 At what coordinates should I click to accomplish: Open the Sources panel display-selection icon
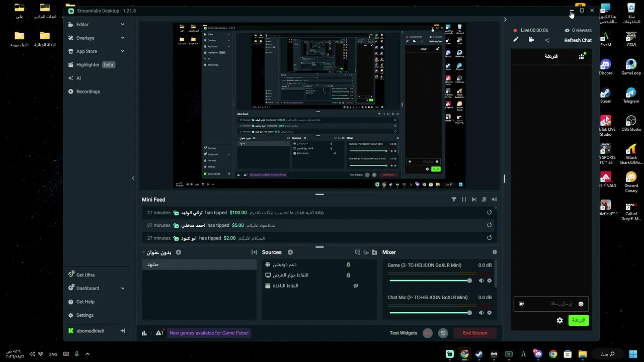[x=357, y=252]
